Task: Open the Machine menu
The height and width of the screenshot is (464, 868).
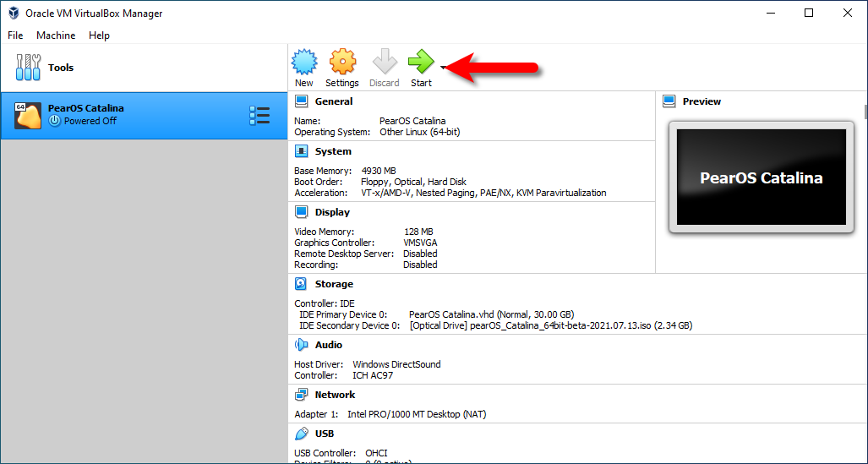Action: click(56, 35)
